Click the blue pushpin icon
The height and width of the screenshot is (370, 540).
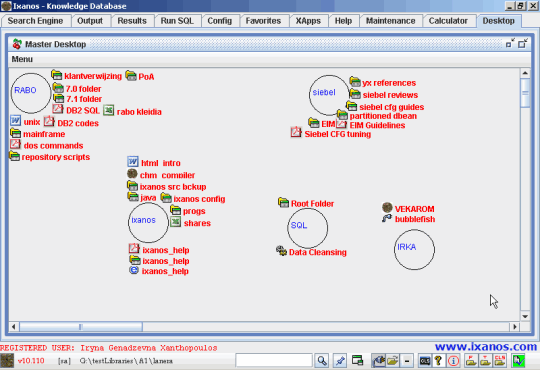click(340, 360)
